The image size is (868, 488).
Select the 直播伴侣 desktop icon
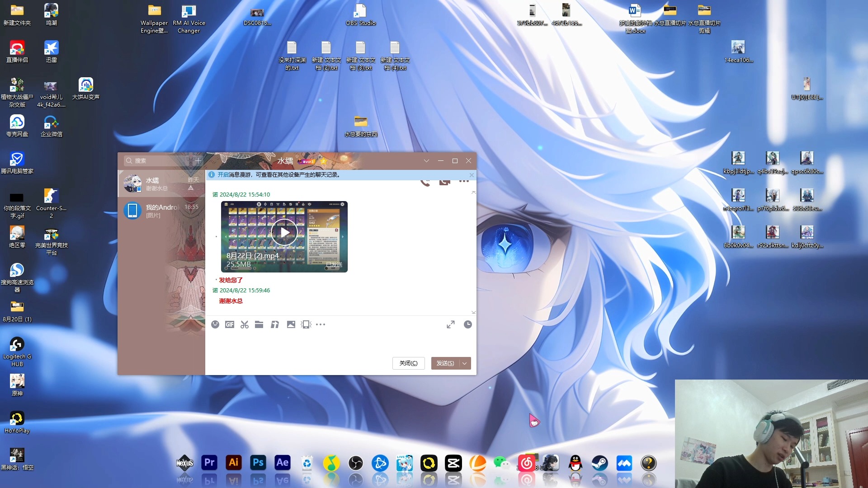tap(17, 52)
